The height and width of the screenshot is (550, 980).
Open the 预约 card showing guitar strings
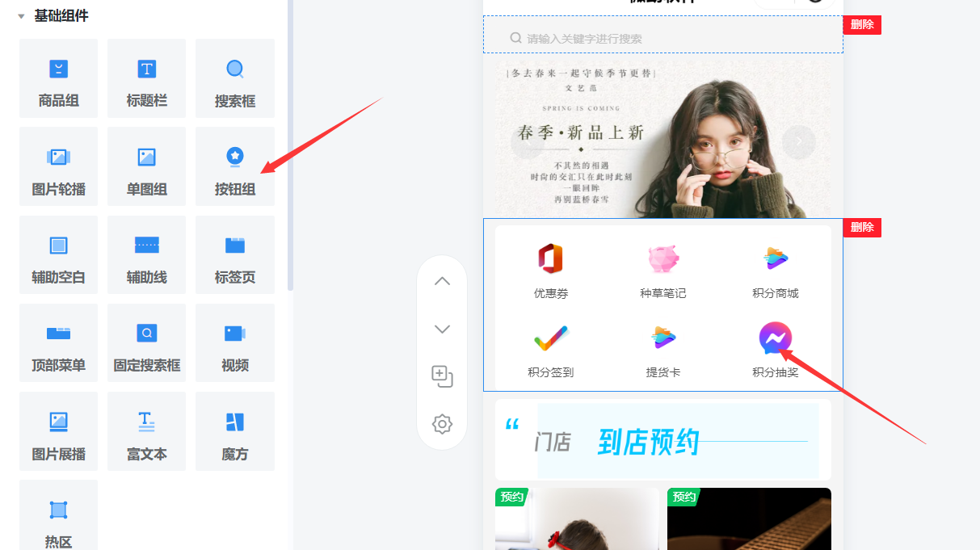point(749,519)
